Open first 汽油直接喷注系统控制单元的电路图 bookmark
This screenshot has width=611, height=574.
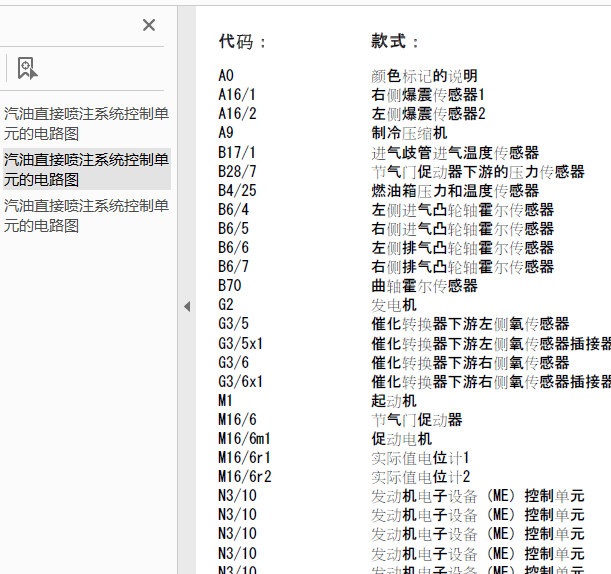click(x=86, y=124)
